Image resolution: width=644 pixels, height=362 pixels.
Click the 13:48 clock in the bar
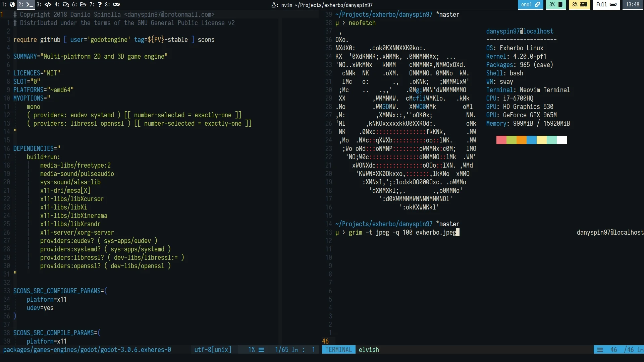coord(633,4)
